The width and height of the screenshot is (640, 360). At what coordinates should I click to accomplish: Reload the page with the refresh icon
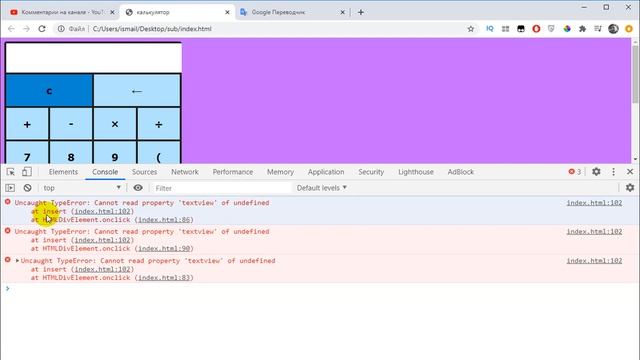42,29
